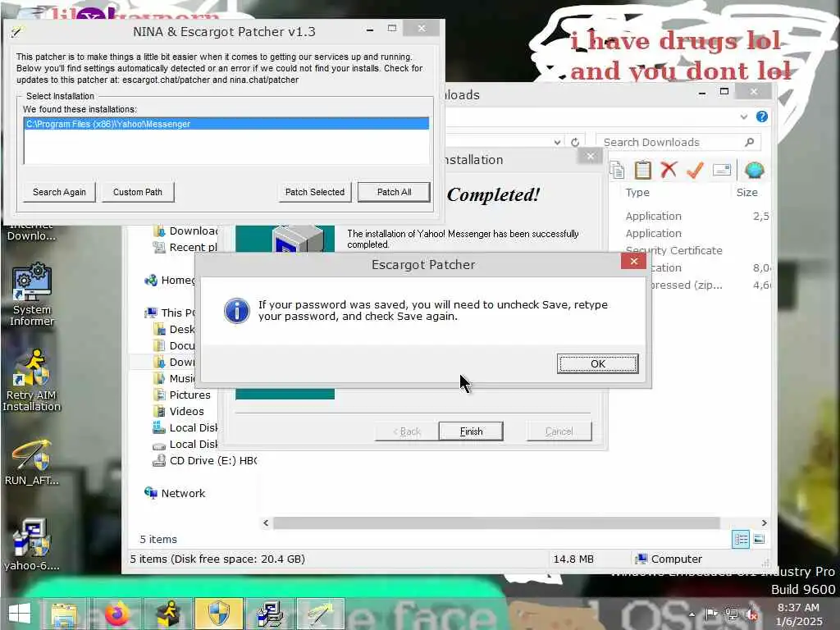Click the computer installer taskbar icon
Screen dimensions: 840x630
(x=269, y=614)
